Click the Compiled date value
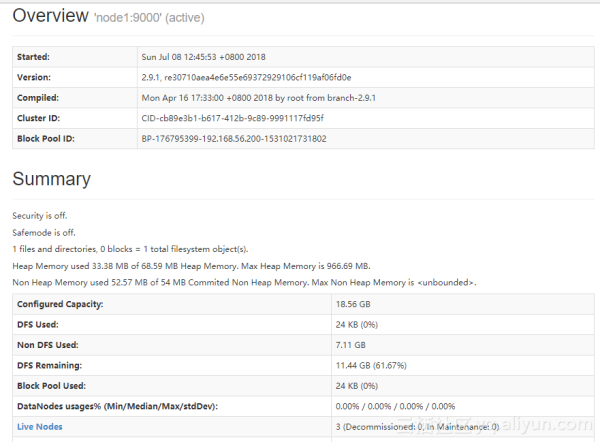Viewport: 600px width, 442px height. tap(258, 98)
